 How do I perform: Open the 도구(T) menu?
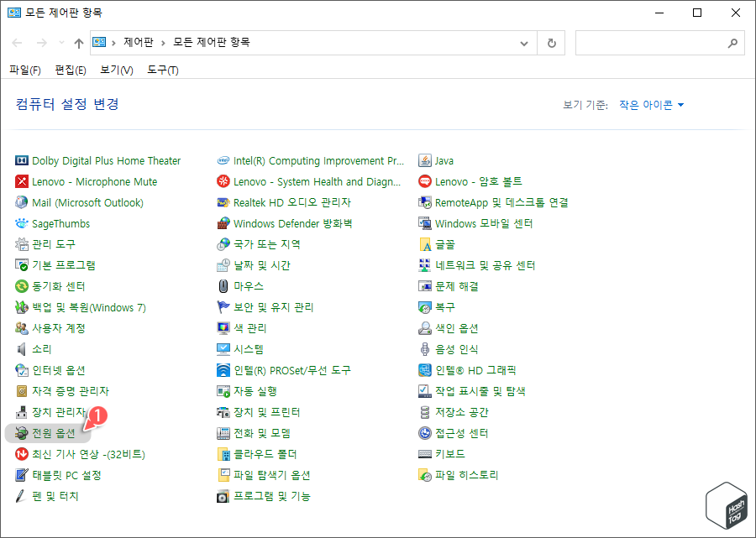coord(163,71)
